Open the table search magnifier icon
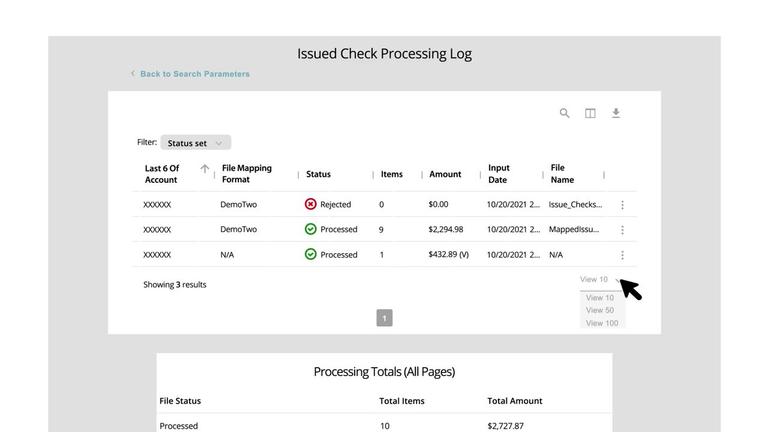768x432 pixels. [x=564, y=113]
